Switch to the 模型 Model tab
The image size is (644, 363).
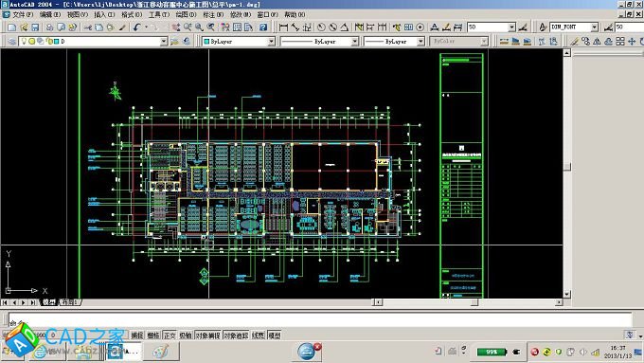coord(49,302)
